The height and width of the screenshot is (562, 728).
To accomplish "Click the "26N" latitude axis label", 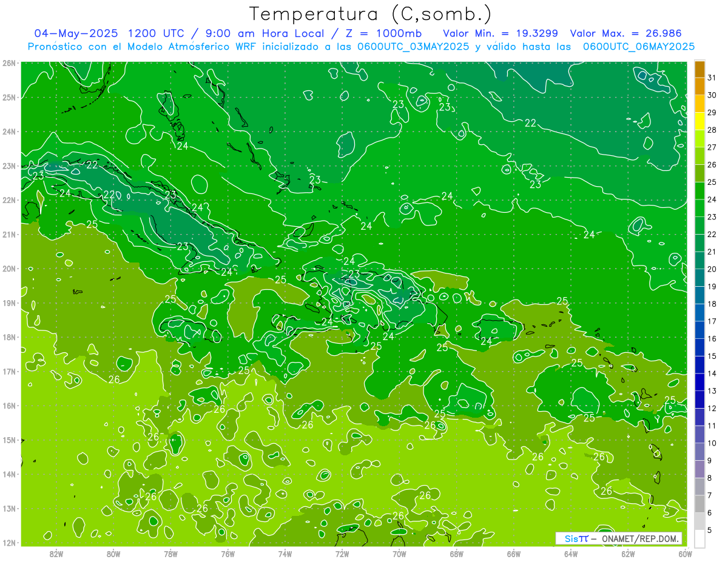I will tap(8, 63).
